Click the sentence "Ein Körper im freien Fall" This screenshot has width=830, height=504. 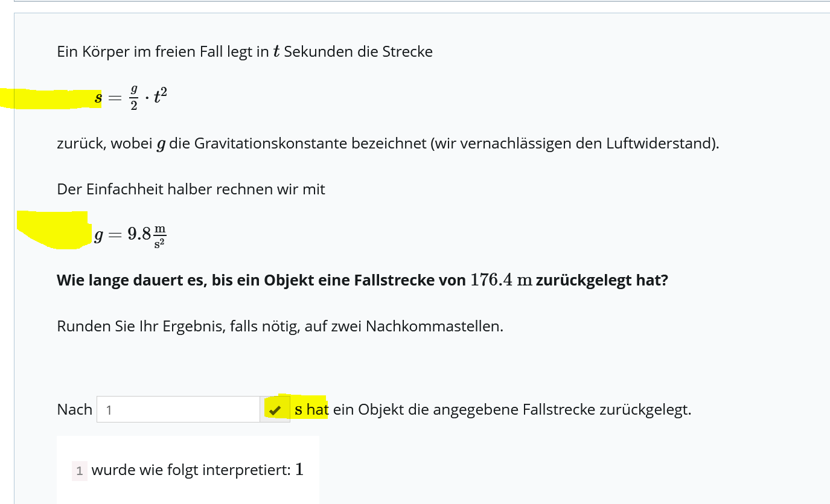tap(163, 52)
